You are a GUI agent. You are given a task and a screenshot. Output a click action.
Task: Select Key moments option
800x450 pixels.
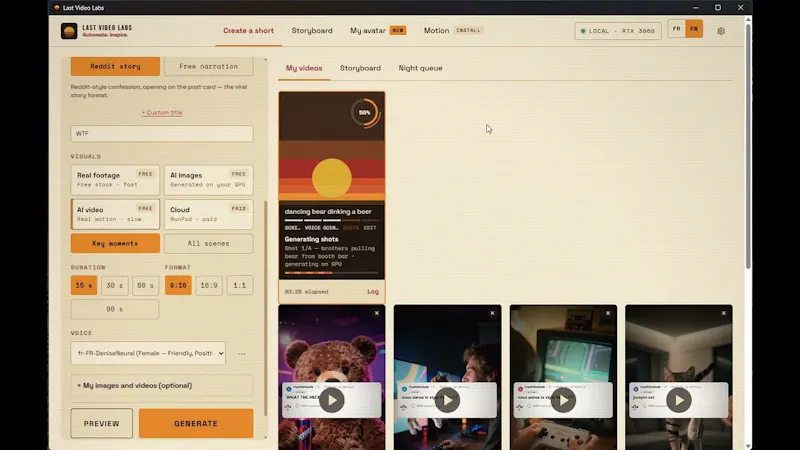pos(115,243)
